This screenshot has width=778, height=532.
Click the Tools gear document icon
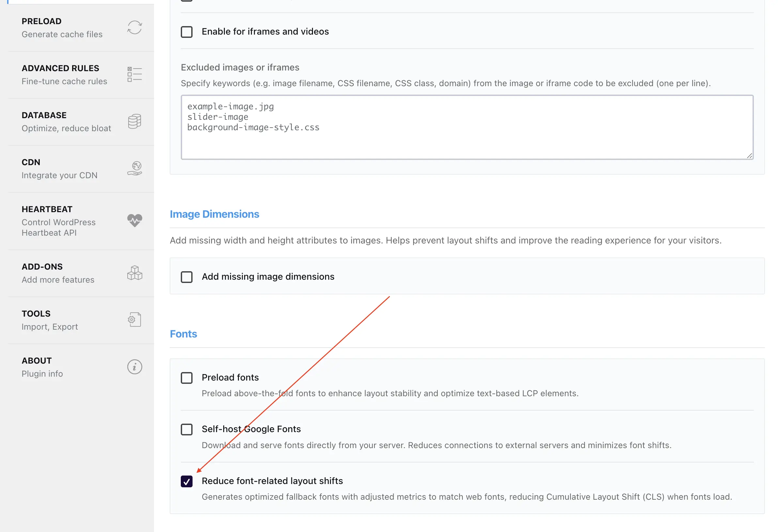pyautogui.click(x=134, y=320)
